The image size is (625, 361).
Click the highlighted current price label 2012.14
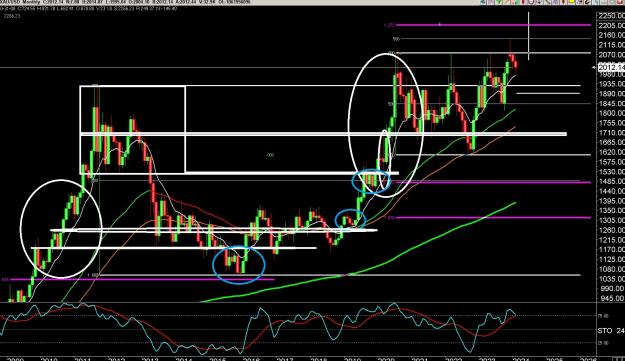tap(611, 67)
